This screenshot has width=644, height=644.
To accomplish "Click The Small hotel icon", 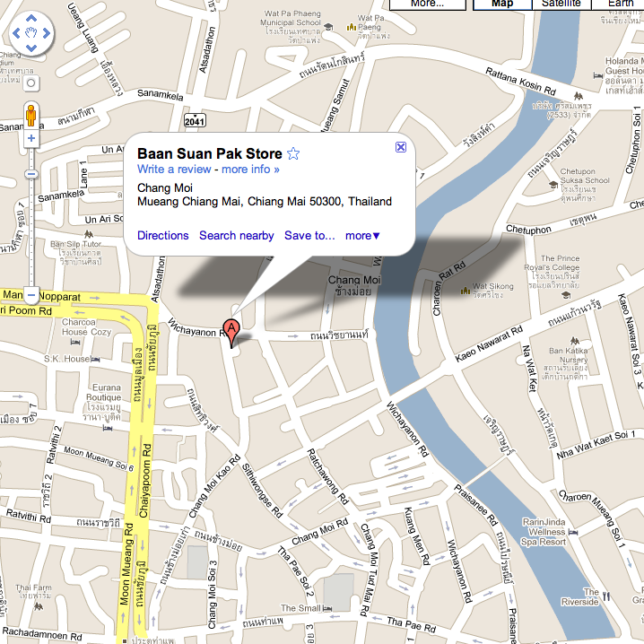I will 327,609.
